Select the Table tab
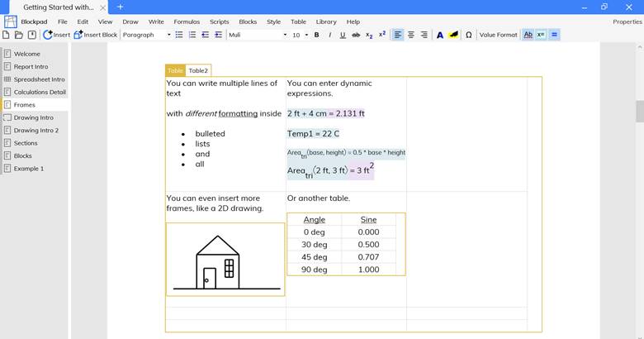The width and height of the screenshot is (644, 339). tap(175, 71)
